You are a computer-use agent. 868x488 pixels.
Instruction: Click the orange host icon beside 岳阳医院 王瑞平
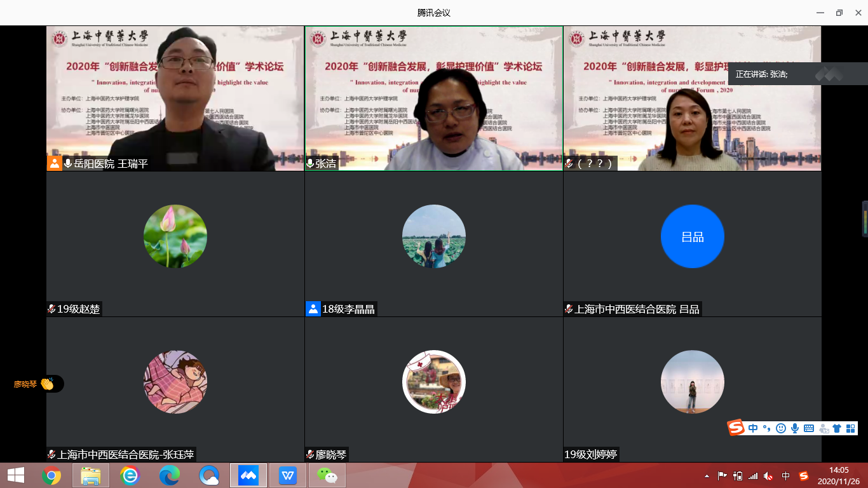click(x=55, y=163)
